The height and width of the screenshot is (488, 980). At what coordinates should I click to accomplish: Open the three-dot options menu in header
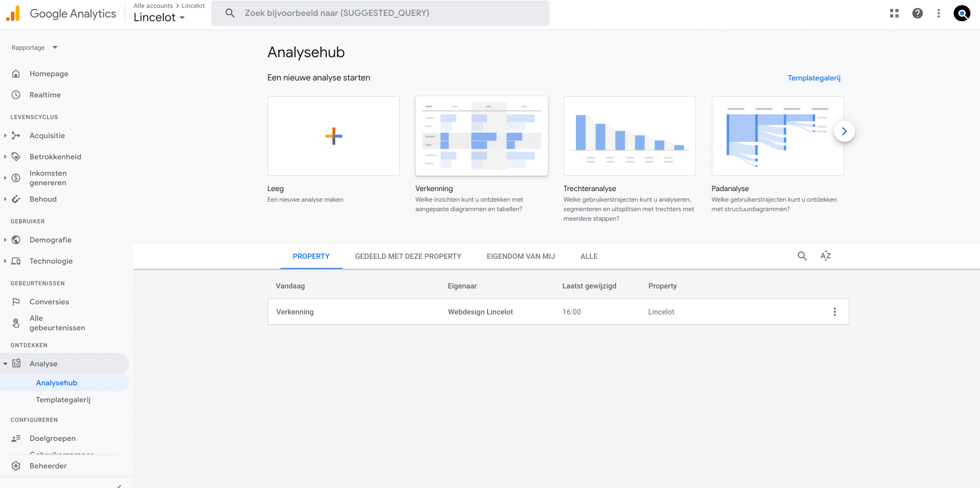click(939, 13)
